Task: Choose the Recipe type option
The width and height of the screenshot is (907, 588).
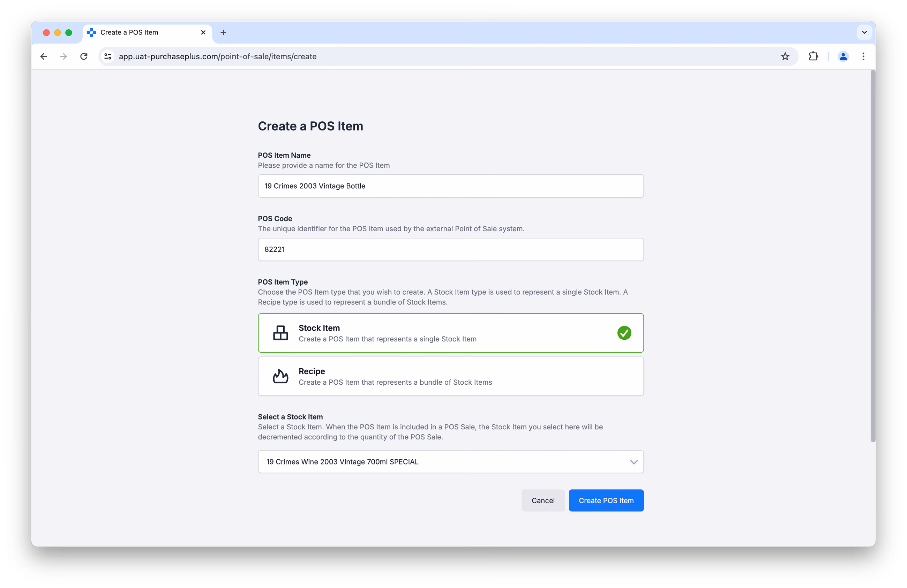Action: pyautogui.click(x=450, y=376)
